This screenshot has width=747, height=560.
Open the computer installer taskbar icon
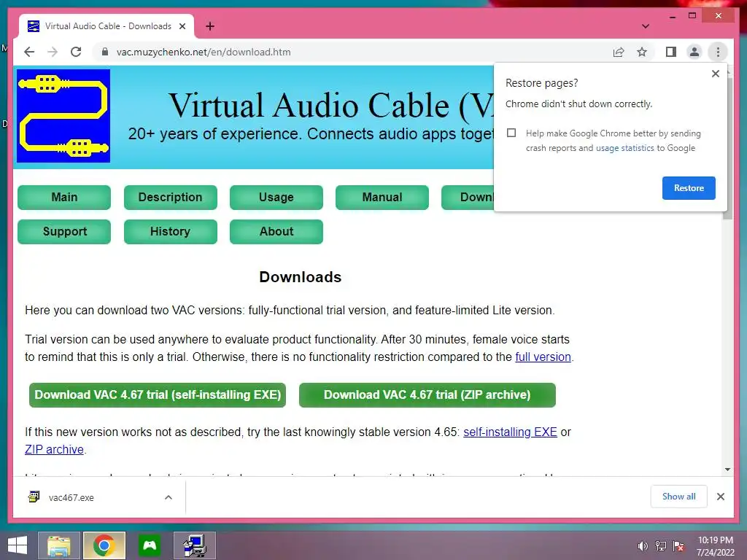[x=195, y=545]
